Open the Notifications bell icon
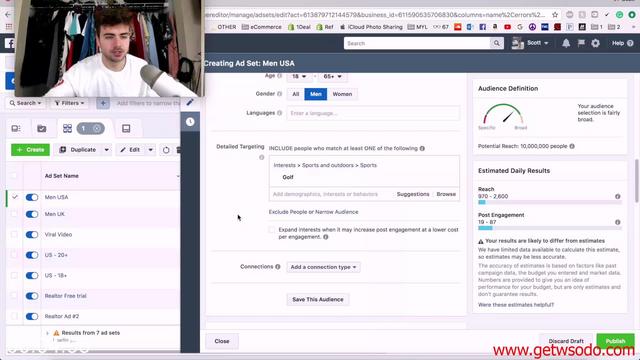Viewport: 640px width, 360px height. pos(566,43)
